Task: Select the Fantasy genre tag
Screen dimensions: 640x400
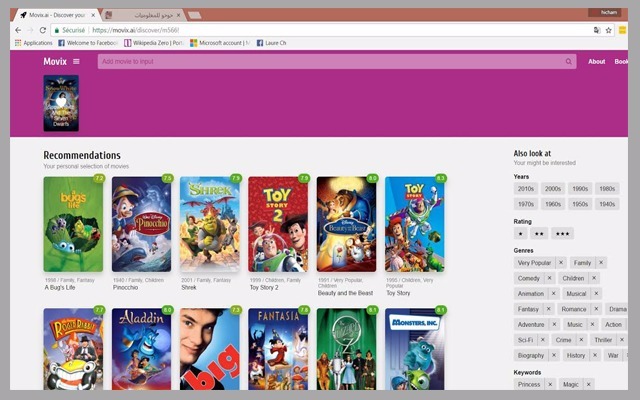Action: 528,309
